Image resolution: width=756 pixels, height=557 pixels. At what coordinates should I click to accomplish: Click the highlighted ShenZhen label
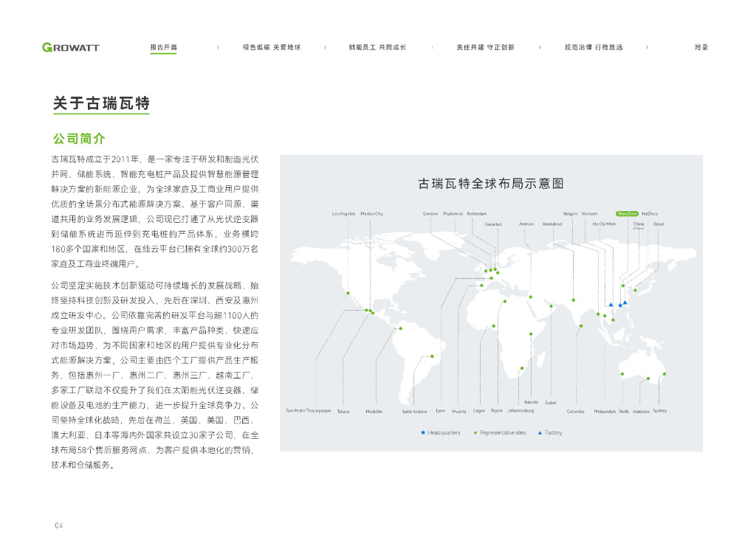pos(627,213)
